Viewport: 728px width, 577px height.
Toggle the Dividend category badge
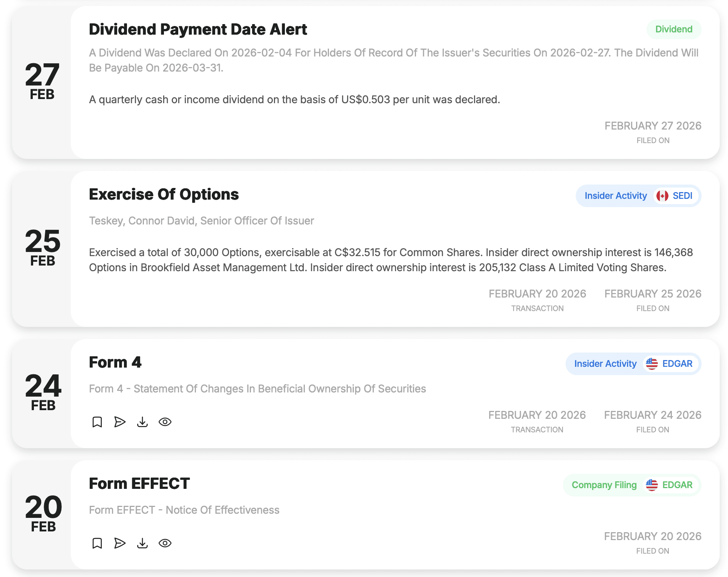pyautogui.click(x=673, y=29)
